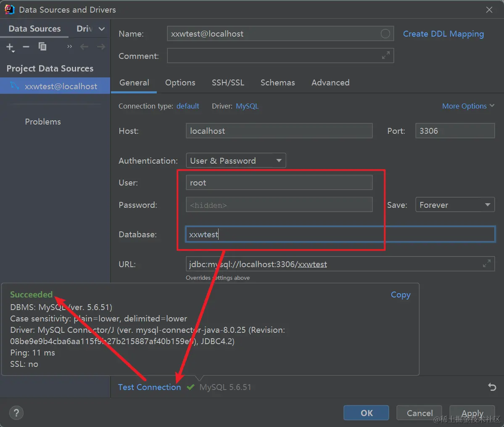Focus the Name input field
This screenshot has height=427, width=504.
click(280, 34)
